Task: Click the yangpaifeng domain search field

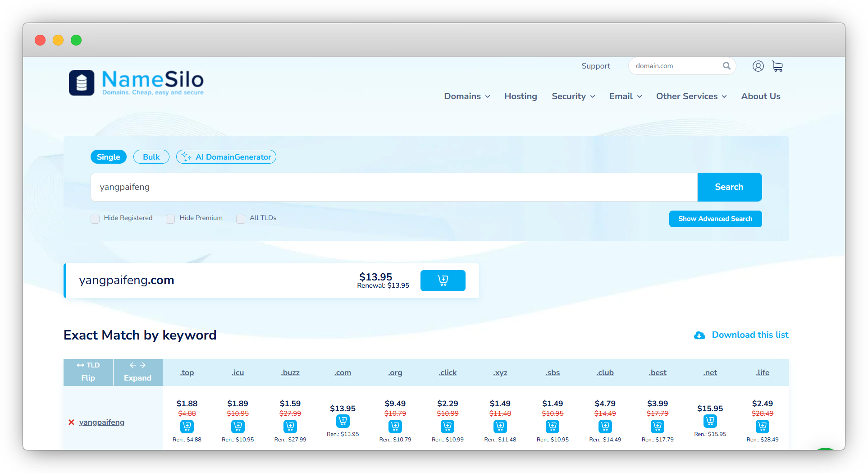Action: 394,187
